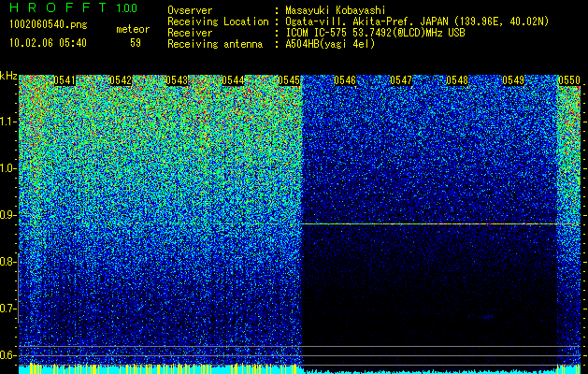Click the date stamp 10.02.06 05:40

[48, 43]
